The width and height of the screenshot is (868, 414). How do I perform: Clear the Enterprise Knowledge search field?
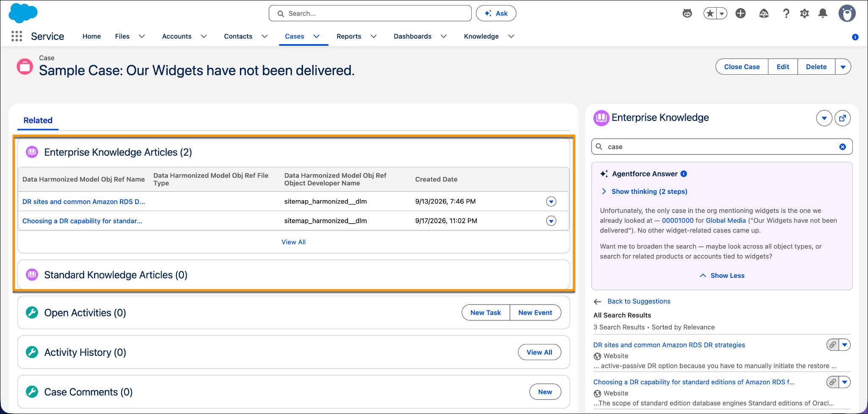point(843,147)
